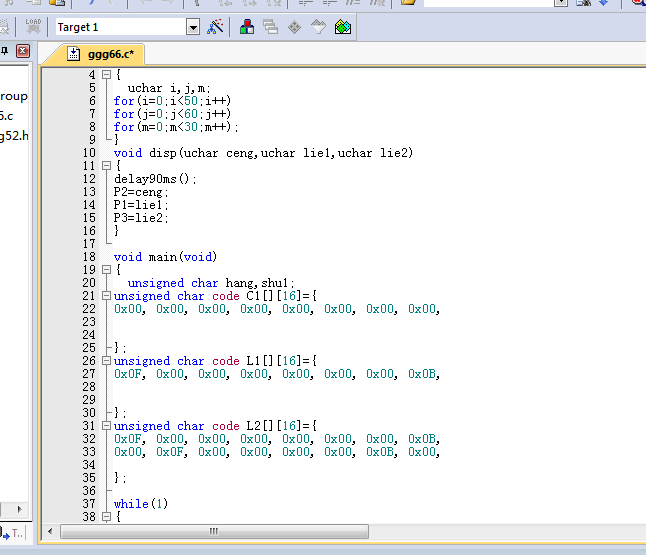
Task: Open the Pack Installer green diamond icon
Action: coord(343,27)
